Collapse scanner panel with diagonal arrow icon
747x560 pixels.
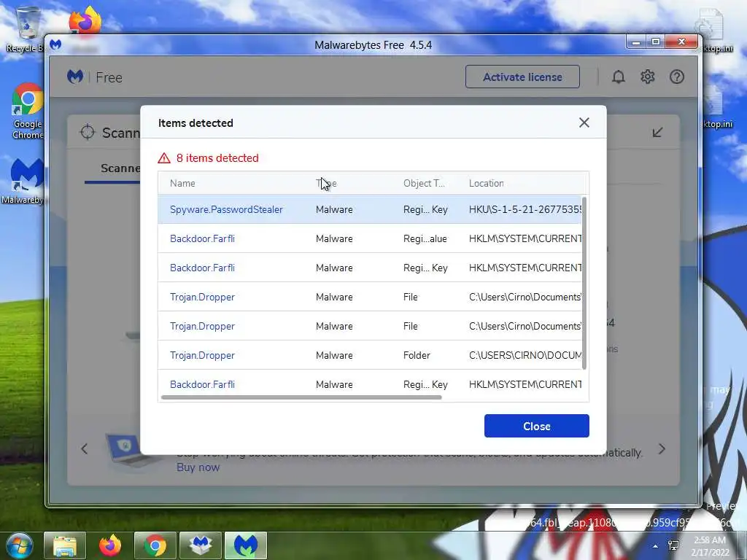(657, 132)
